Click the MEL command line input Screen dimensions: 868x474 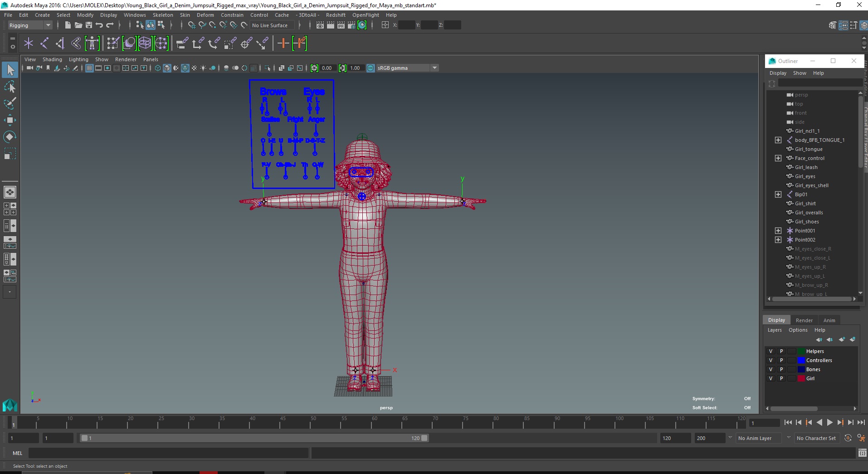(x=169, y=453)
